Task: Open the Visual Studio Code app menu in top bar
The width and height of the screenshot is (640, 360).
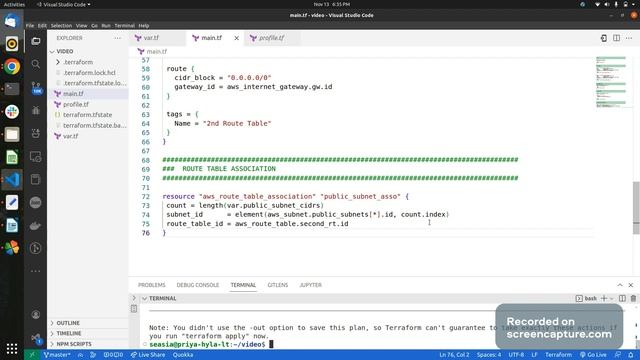Action: (x=64, y=4)
